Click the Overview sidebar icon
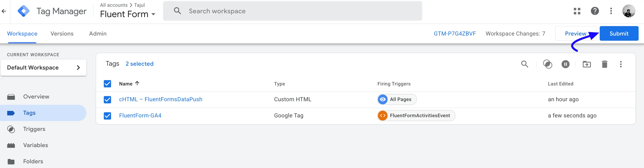This screenshot has height=168, width=644. click(11, 97)
